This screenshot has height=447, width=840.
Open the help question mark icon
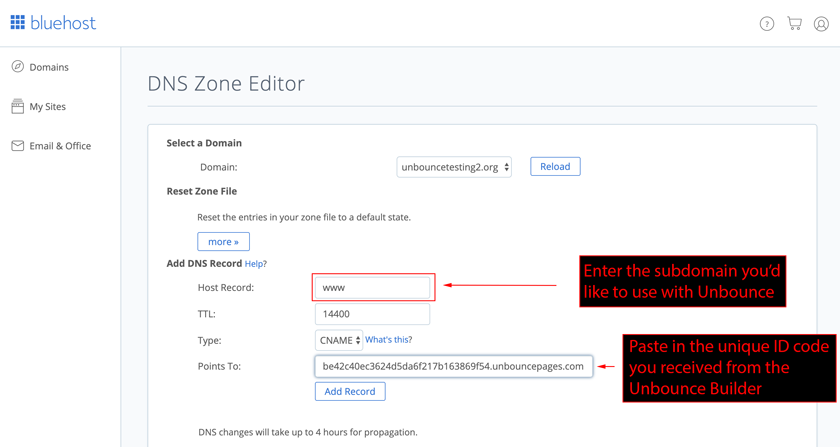(x=767, y=24)
